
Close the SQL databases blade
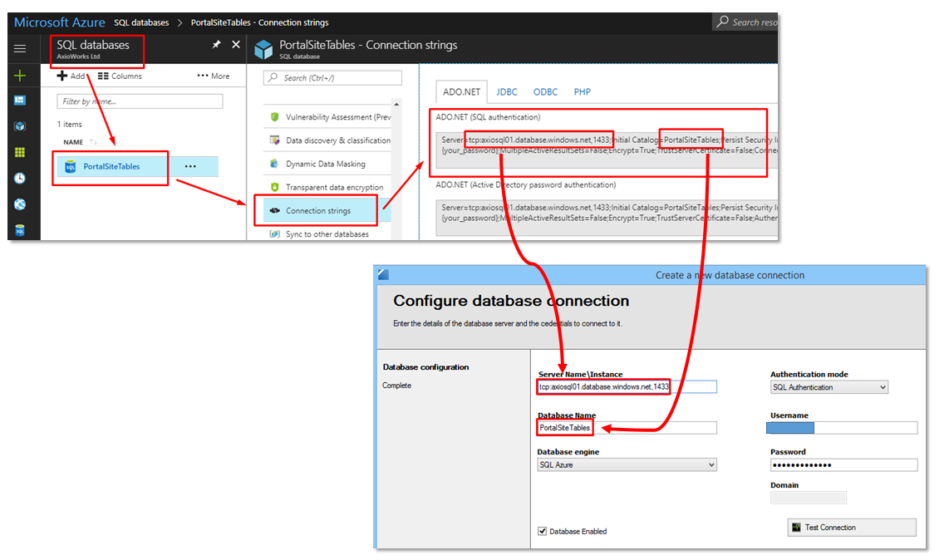click(236, 44)
